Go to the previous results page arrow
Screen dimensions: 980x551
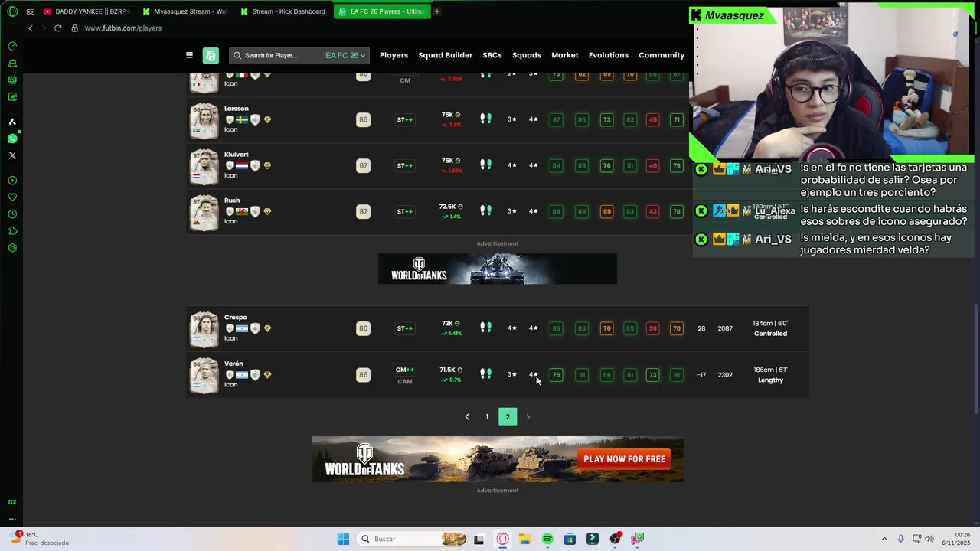pos(467,417)
